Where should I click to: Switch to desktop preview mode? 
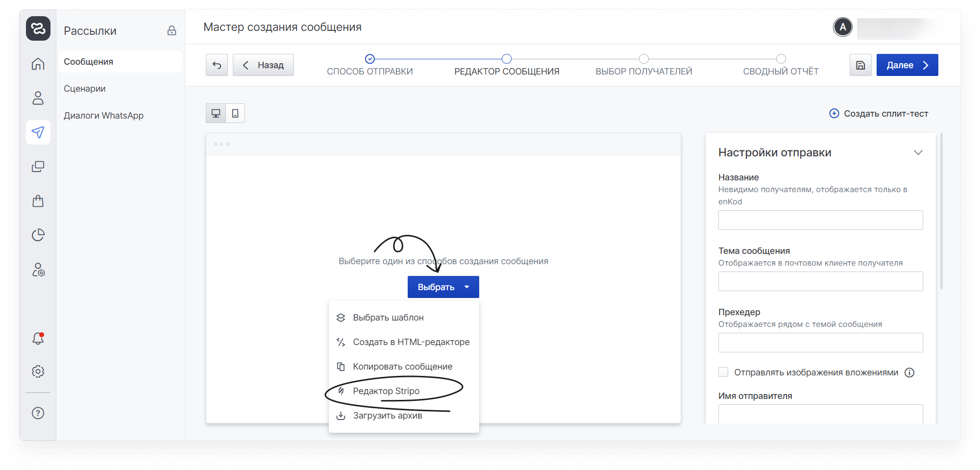pos(216,113)
